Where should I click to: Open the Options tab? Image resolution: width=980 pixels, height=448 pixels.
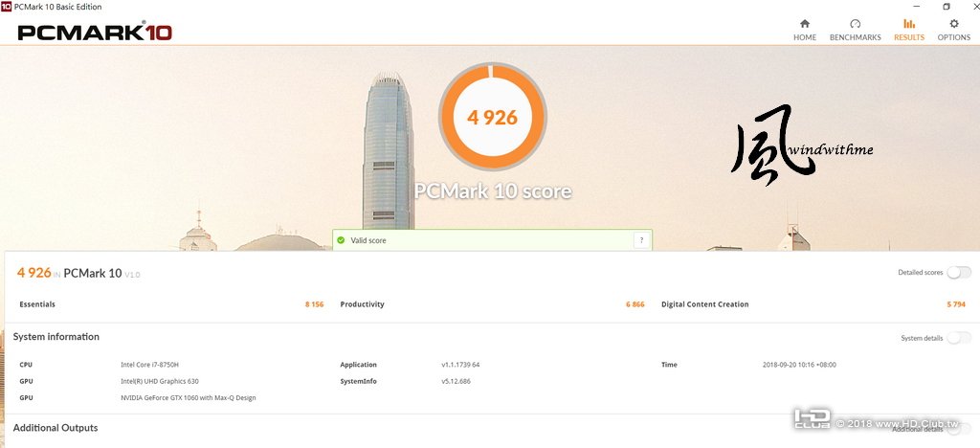click(x=954, y=30)
